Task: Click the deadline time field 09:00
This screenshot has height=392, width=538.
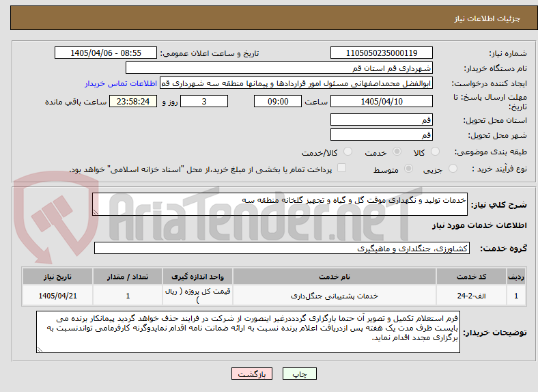Action: (278, 101)
